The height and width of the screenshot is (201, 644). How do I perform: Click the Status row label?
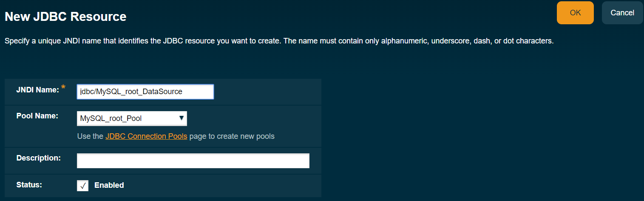pyautogui.click(x=29, y=185)
